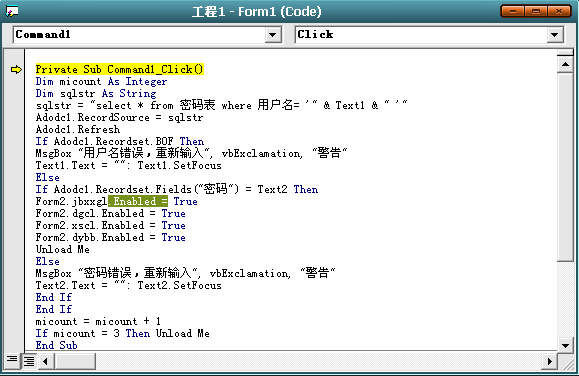Screen dimensions: 579x376
Task: Click the vertical scrollbar thumb
Action: tap(565, 167)
